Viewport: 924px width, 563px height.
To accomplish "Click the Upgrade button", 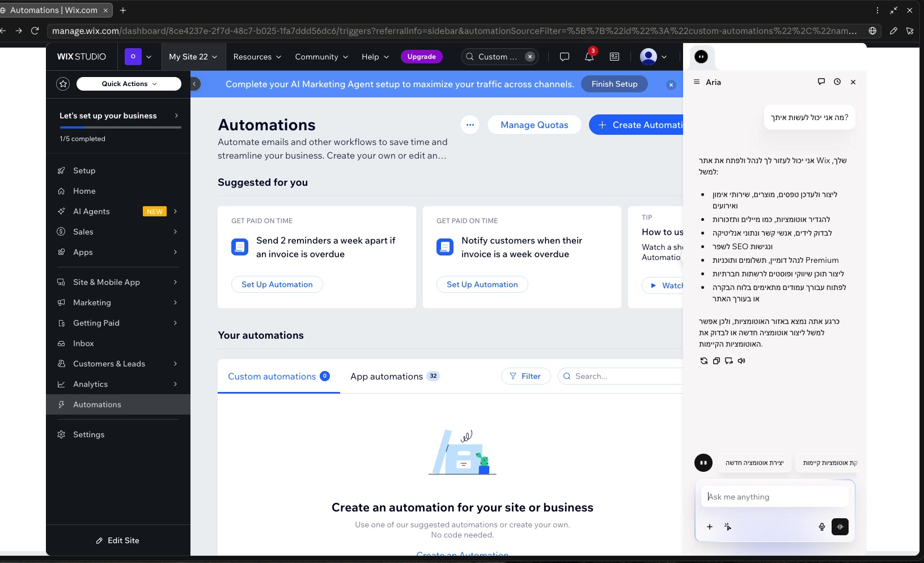I will coord(422,57).
